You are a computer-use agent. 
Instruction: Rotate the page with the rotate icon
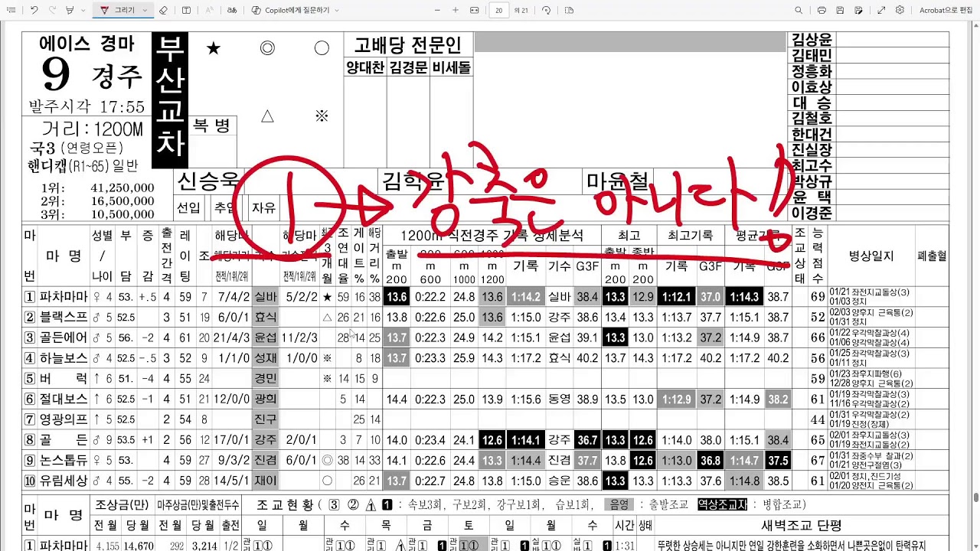pyautogui.click(x=546, y=10)
